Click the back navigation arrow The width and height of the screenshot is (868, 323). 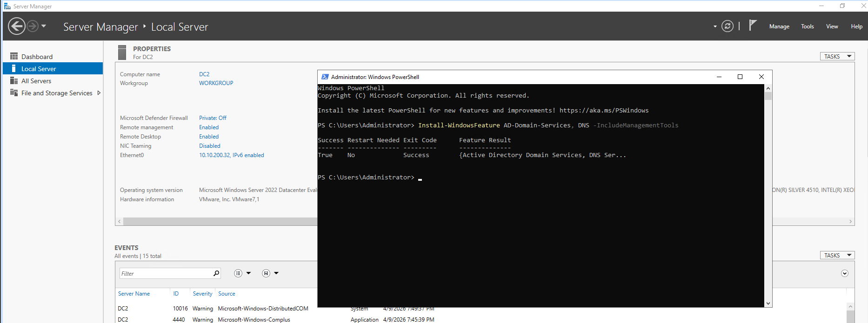[x=17, y=26]
